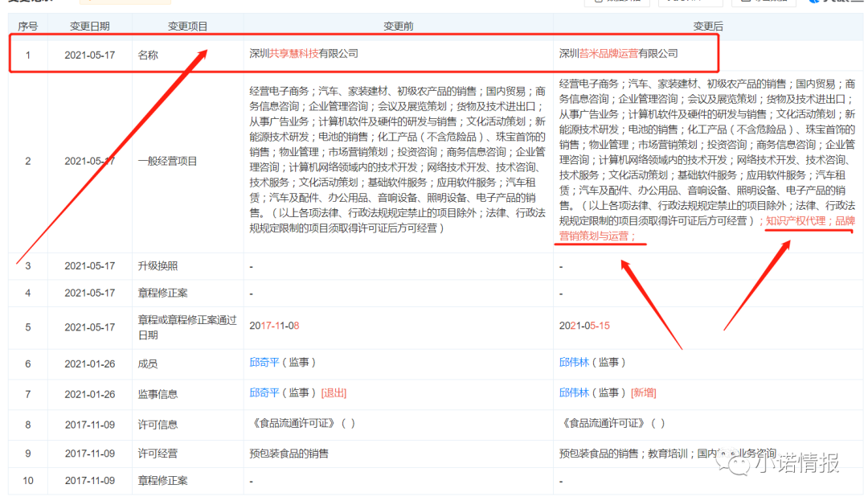Click highlighted text 知识产权代理 in 变更后
Viewport: 868px width, 501px height.
click(795, 221)
